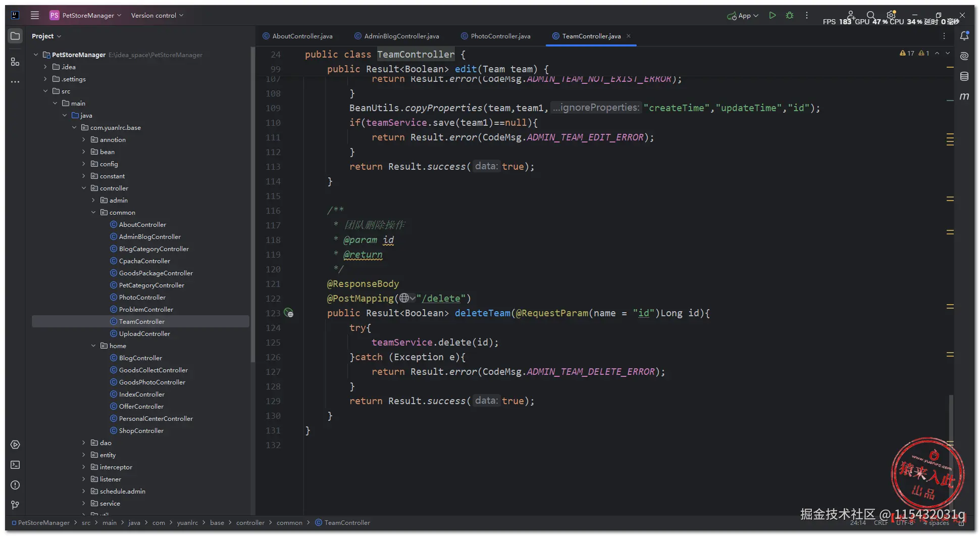Open AboutController in project tree
This screenshot has width=980, height=536.
[142, 224]
